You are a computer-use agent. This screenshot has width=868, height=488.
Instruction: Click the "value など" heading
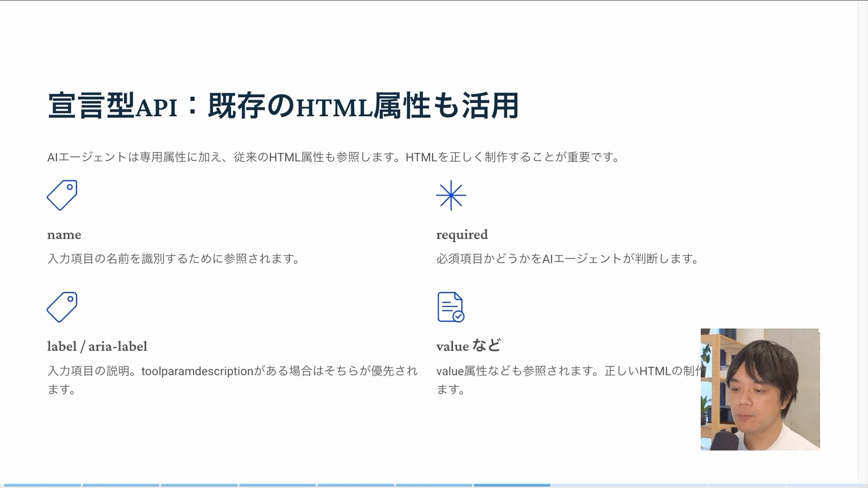tap(469, 346)
